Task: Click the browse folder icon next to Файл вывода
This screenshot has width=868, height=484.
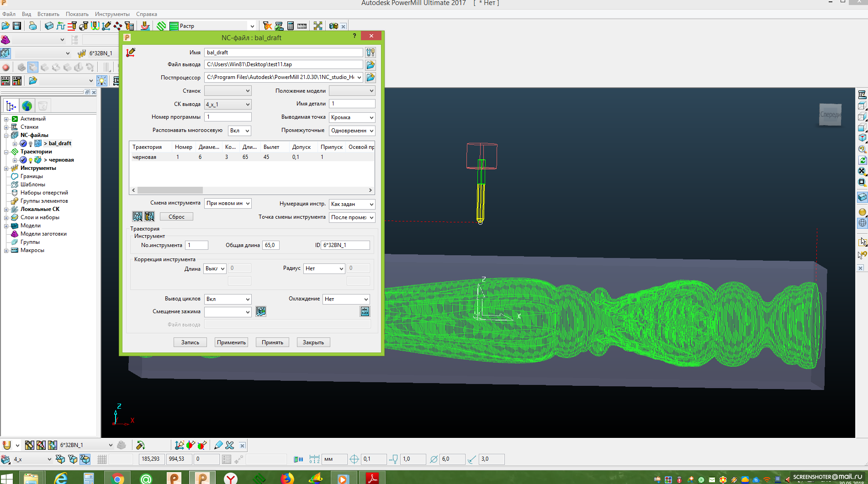Action: (x=370, y=65)
